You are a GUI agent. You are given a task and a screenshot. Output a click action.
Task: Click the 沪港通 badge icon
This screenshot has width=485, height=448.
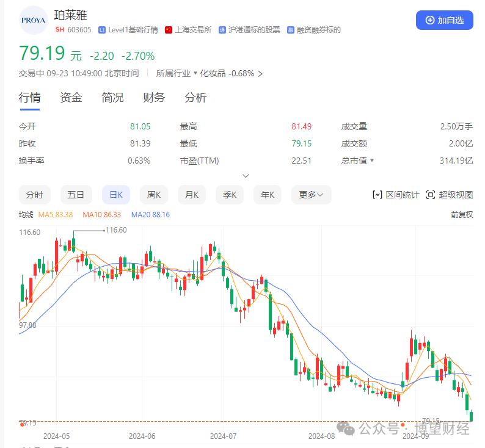[x=222, y=30]
